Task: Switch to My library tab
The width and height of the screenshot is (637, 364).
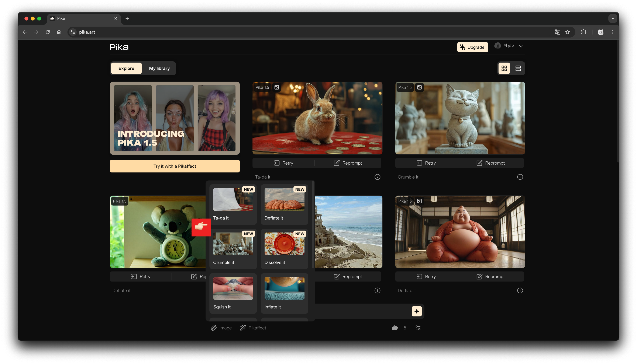Action: (x=159, y=68)
